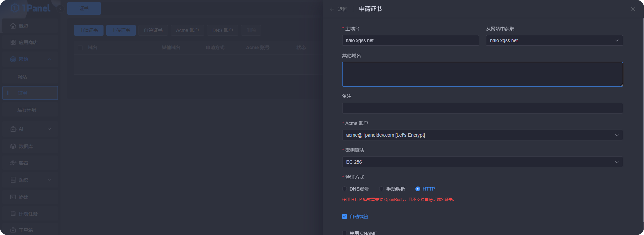Click the back arrow icon in drawer header
Viewport: 644px width, 235px height.
point(332,9)
